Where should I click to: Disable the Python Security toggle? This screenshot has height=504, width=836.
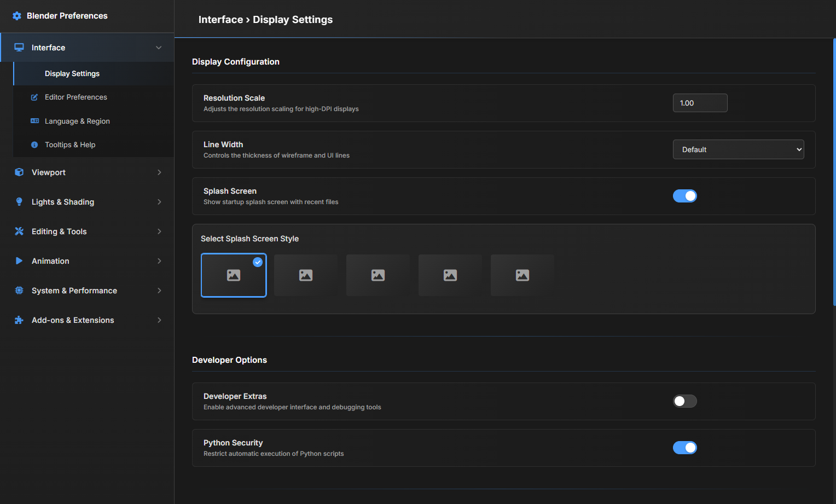pos(685,448)
